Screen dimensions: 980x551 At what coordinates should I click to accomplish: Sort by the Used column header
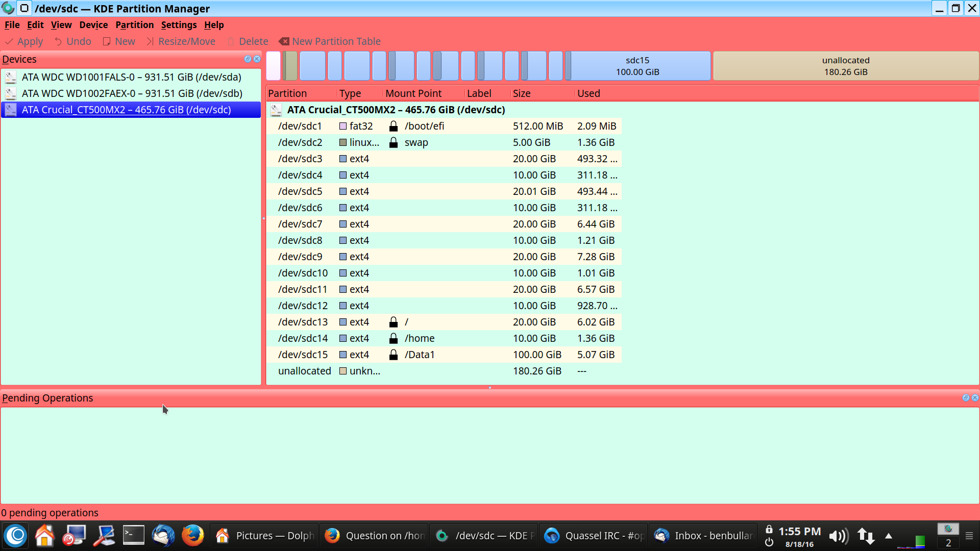click(598, 93)
